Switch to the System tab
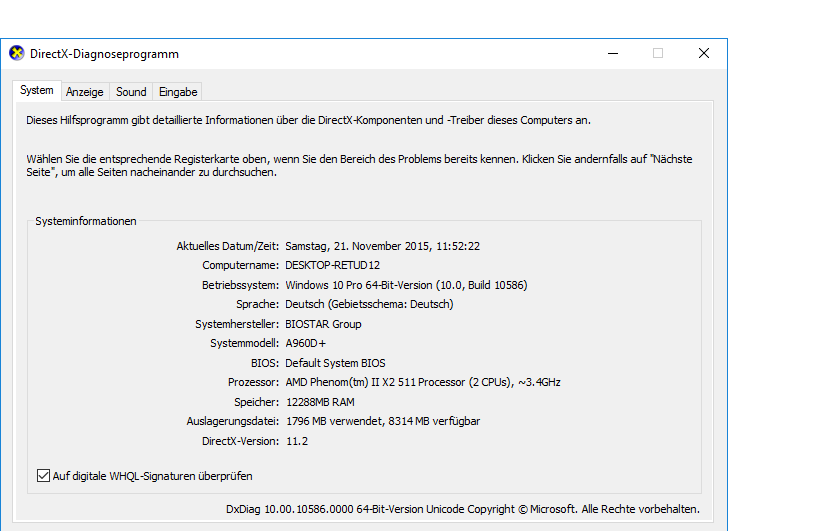 pos(37,91)
